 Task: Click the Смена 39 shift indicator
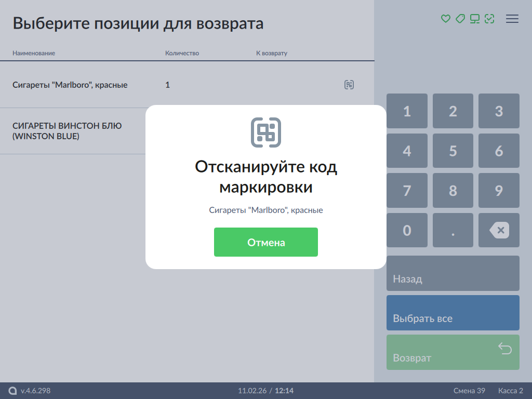tap(469, 391)
